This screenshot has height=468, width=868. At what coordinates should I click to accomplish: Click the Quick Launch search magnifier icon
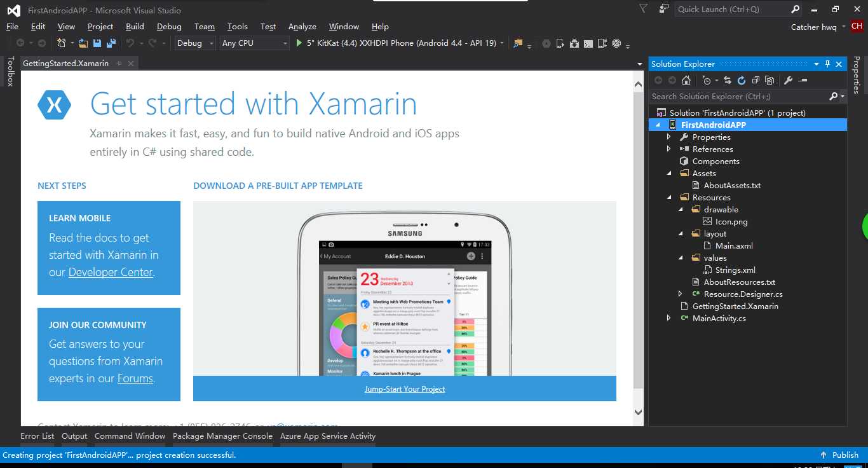click(x=795, y=10)
